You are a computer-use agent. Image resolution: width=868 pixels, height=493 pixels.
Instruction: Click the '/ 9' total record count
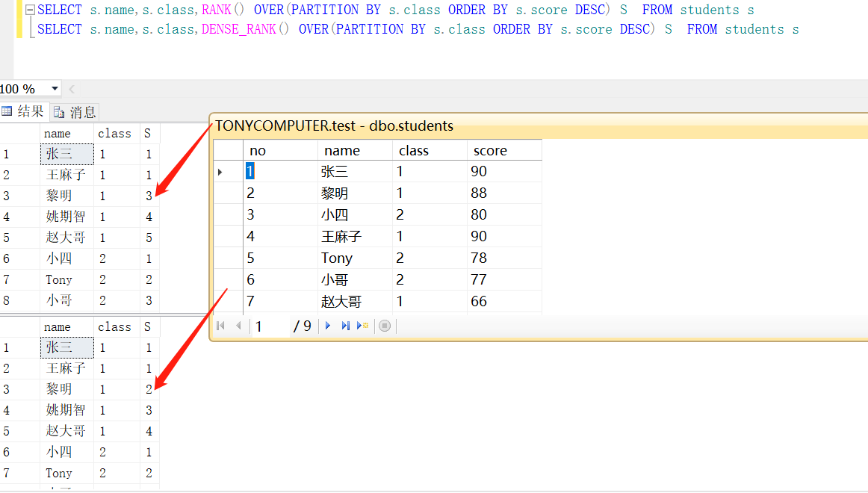coord(303,326)
